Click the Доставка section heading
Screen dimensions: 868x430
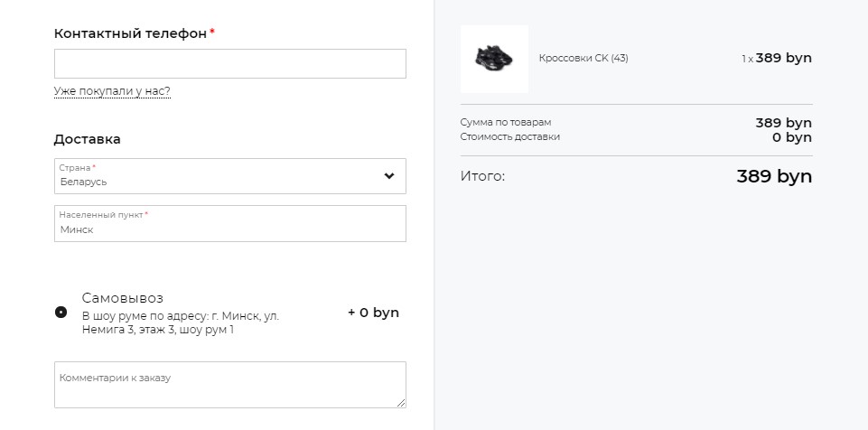pyautogui.click(x=87, y=139)
